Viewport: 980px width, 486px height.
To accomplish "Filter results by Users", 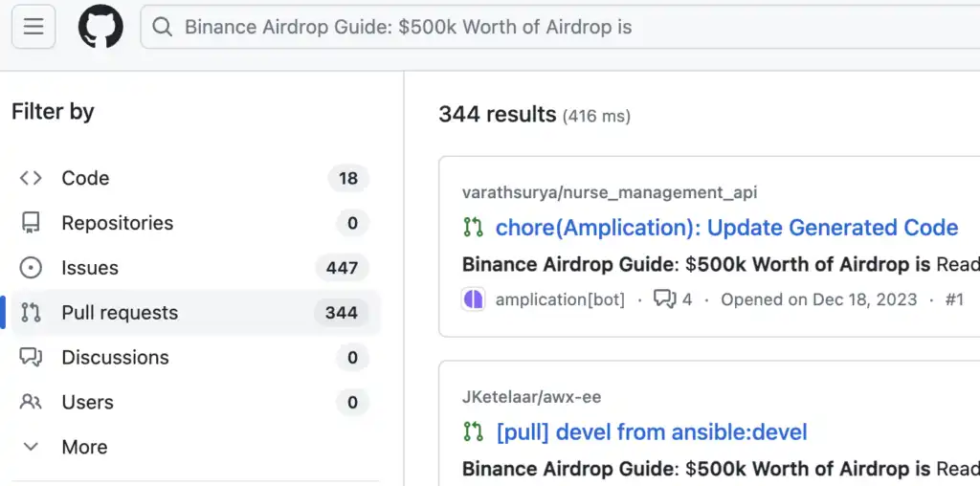I will click(195, 402).
